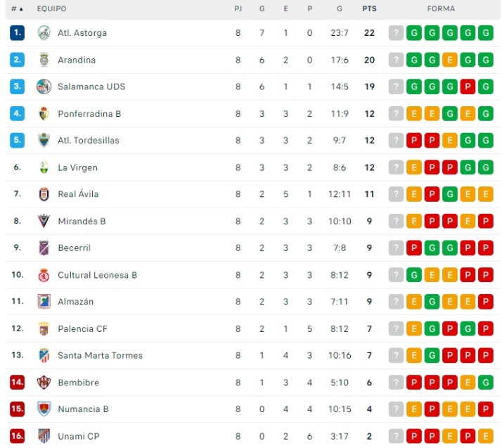502x448 pixels.
Task: Click Atl. Astorga's upcoming match '?' badge
Action: click(397, 32)
